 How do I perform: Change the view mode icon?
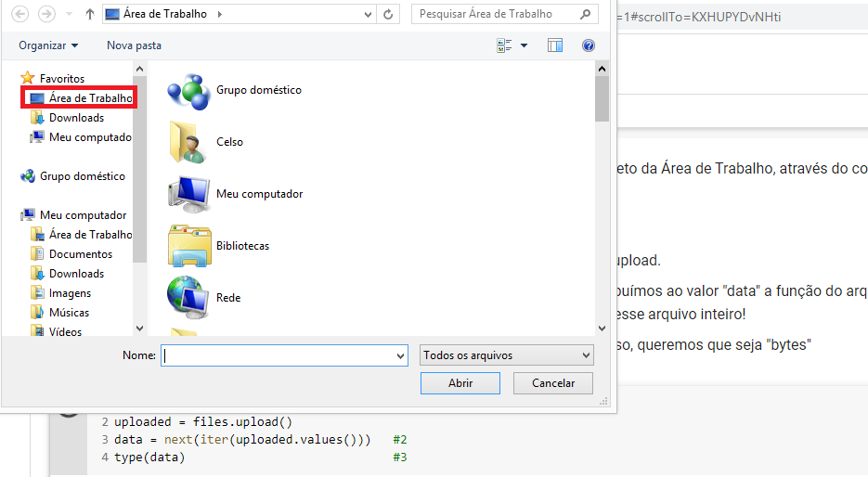pos(504,45)
